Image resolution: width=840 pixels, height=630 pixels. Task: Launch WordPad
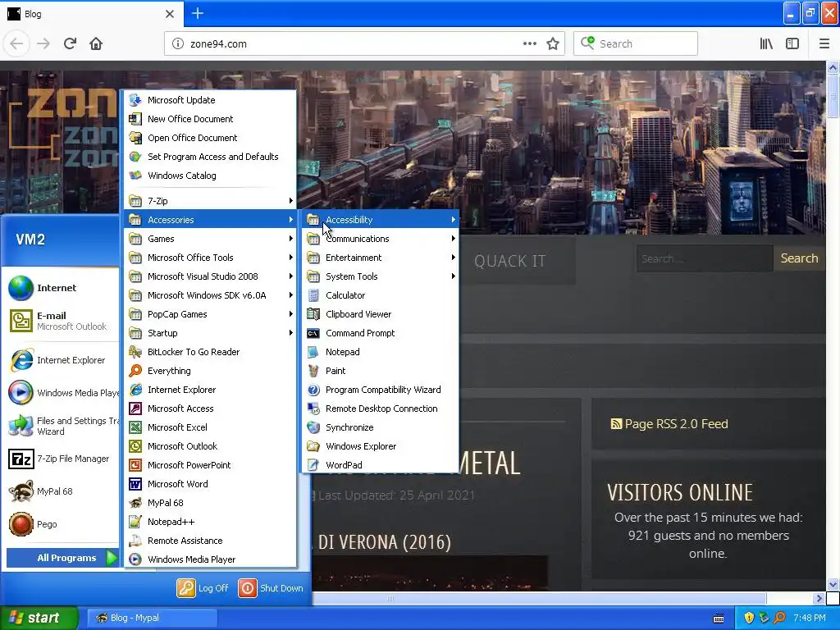coord(381,464)
